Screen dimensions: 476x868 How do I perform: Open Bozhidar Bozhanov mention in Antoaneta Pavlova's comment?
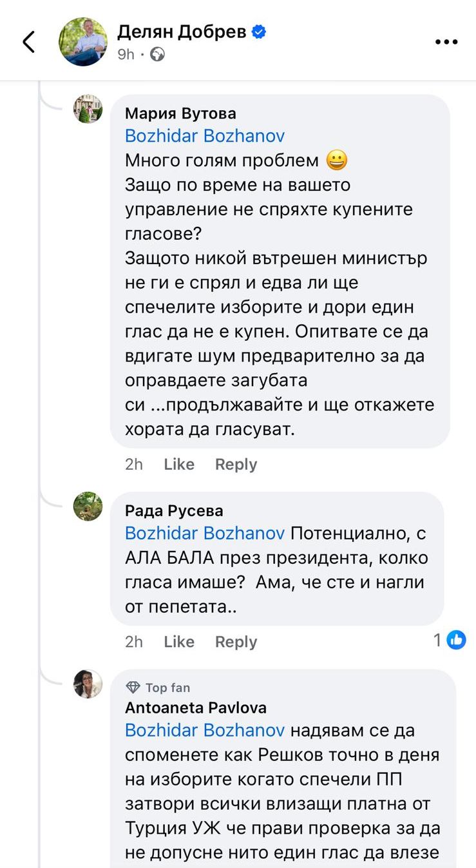(204, 730)
